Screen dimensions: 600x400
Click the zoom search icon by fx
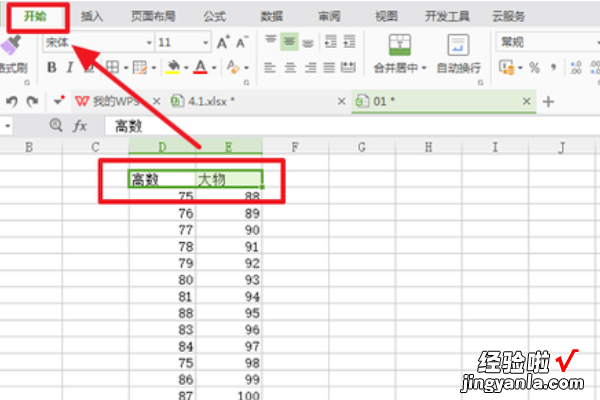pyautogui.click(x=56, y=125)
